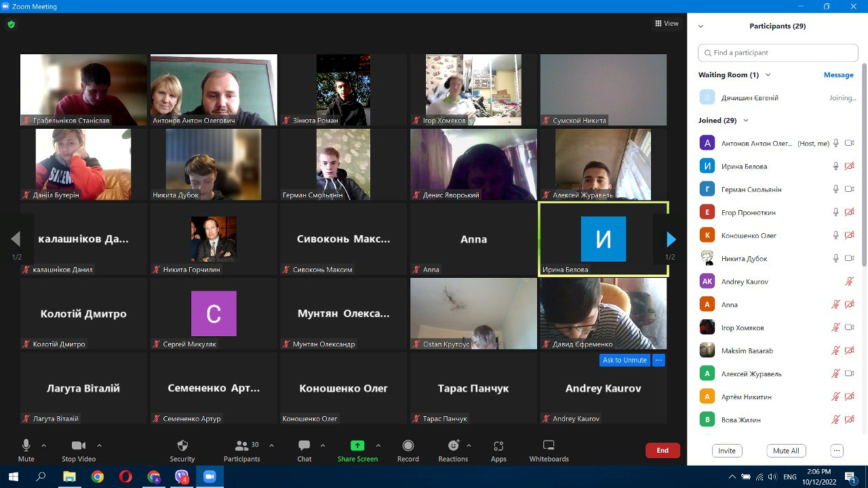Message the waiting room participants

pyautogui.click(x=838, y=75)
